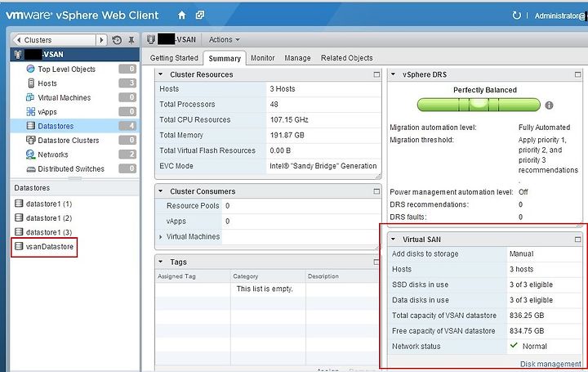This screenshot has width=588, height=372.
Task: Sort tags by Category column
Action: click(x=268, y=276)
